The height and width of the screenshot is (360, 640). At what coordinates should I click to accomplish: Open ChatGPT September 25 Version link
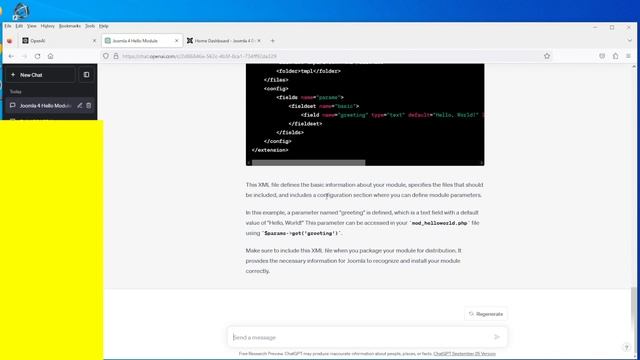(x=464, y=354)
